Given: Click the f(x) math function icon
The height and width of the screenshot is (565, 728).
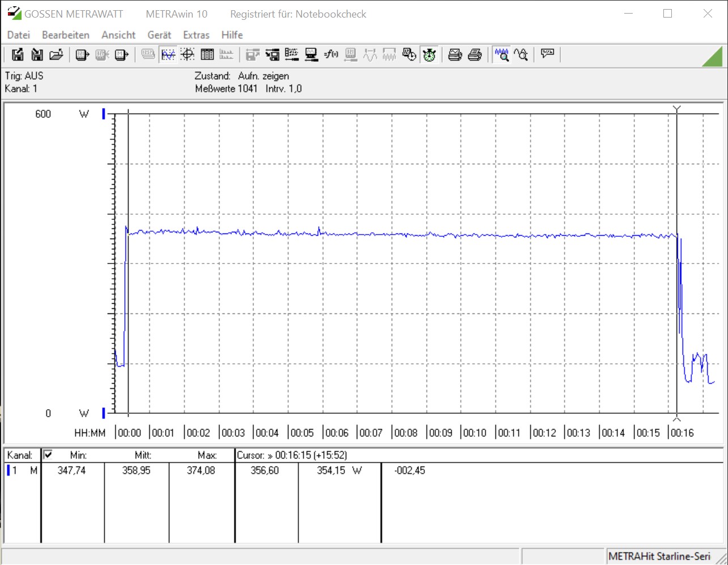Looking at the screenshot, I should [x=331, y=54].
